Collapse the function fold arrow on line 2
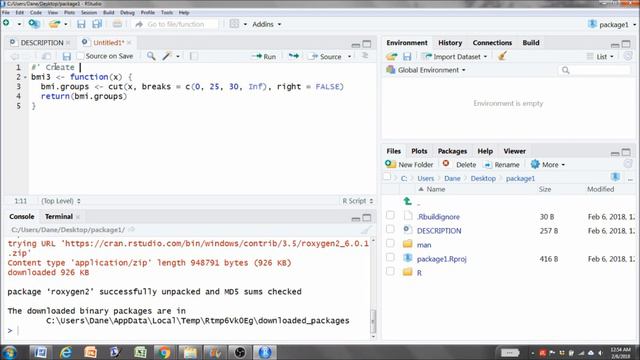This screenshot has height=360, width=640. [x=25, y=77]
